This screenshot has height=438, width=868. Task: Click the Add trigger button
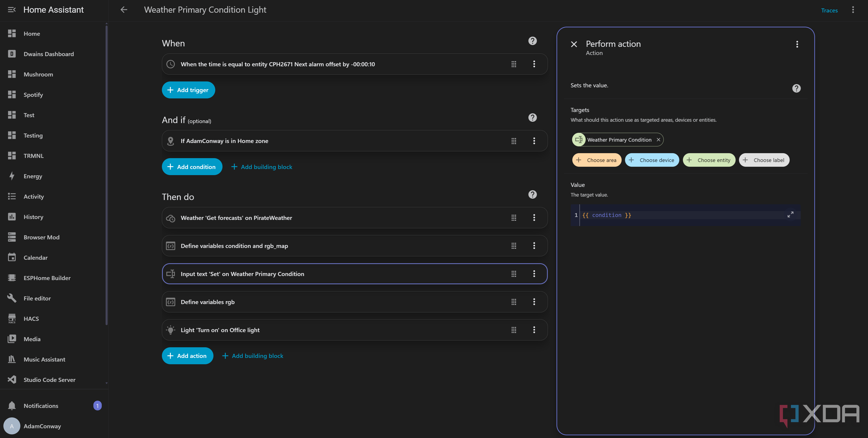pos(188,90)
